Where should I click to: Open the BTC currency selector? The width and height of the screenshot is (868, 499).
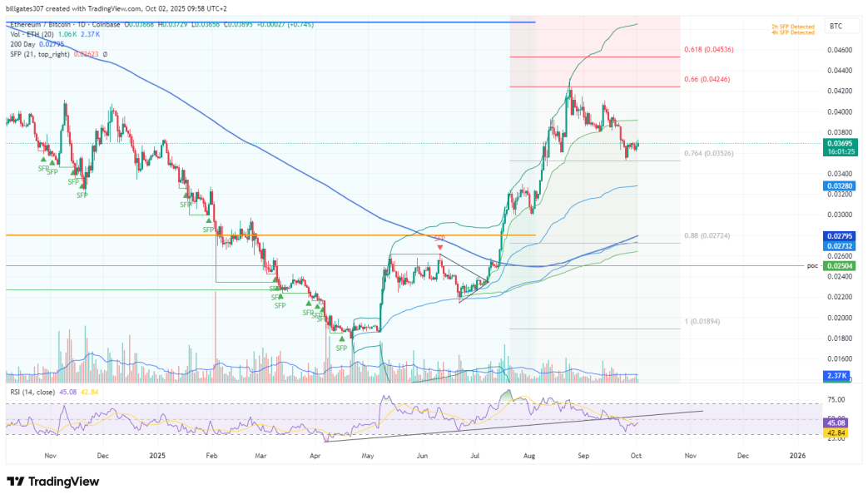836,27
